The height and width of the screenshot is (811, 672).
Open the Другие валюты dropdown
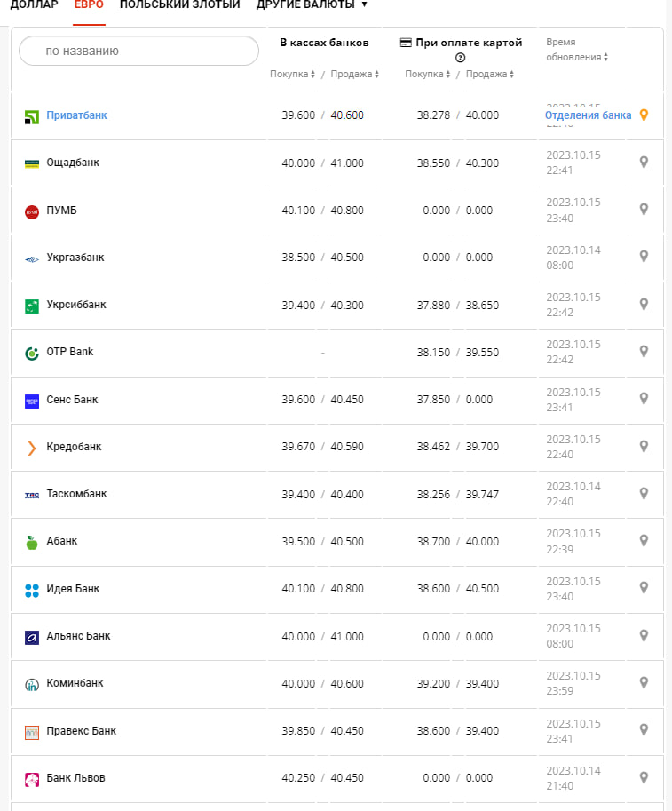pyautogui.click(x=311, y=5)
